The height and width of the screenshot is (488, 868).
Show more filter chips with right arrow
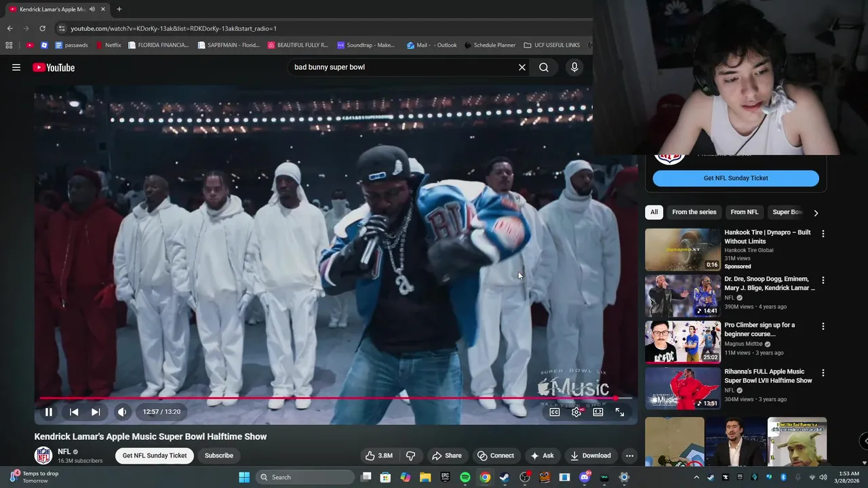(816, 213)
